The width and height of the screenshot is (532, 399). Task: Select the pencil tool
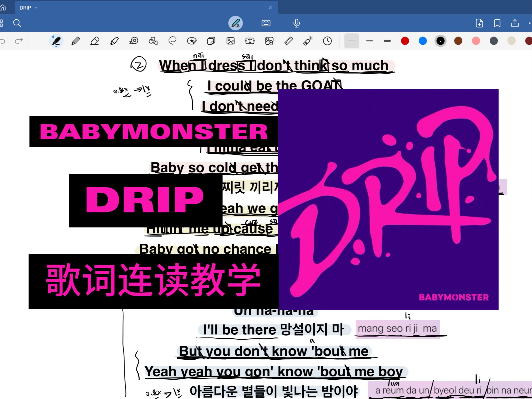click(75, 41)
